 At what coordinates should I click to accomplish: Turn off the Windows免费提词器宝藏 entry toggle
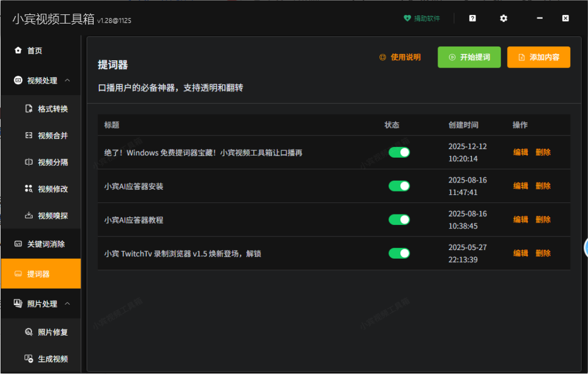(x=399, y=152)
